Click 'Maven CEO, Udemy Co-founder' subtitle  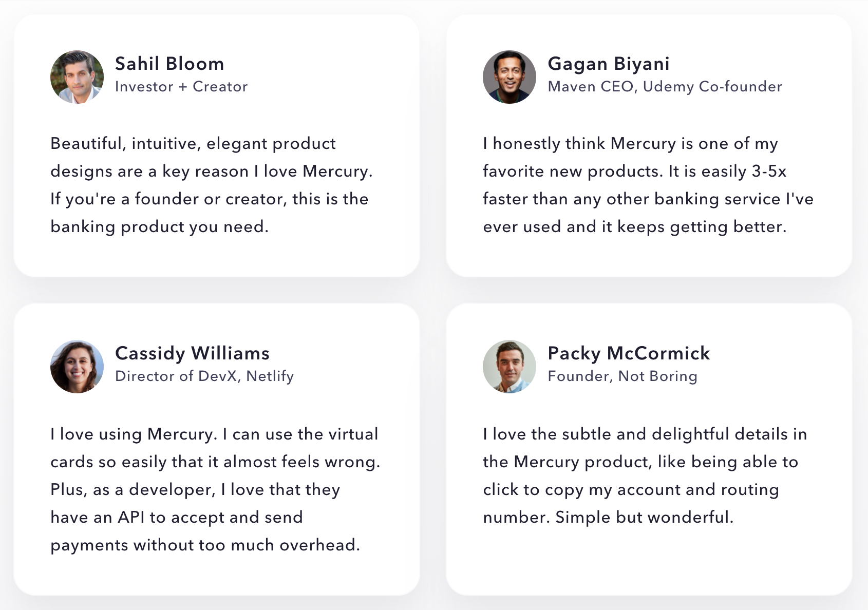pos(665,87)
